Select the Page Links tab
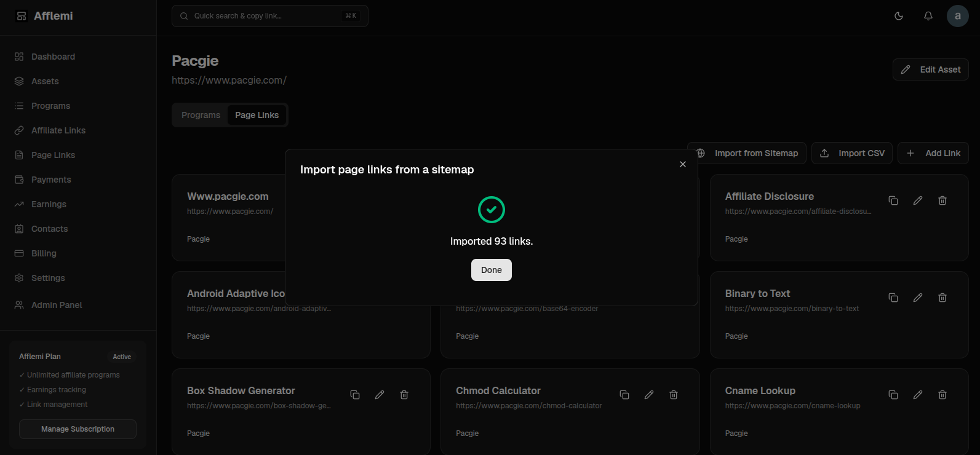The width and height of the screenshot is (980, 455). [257, 115]
